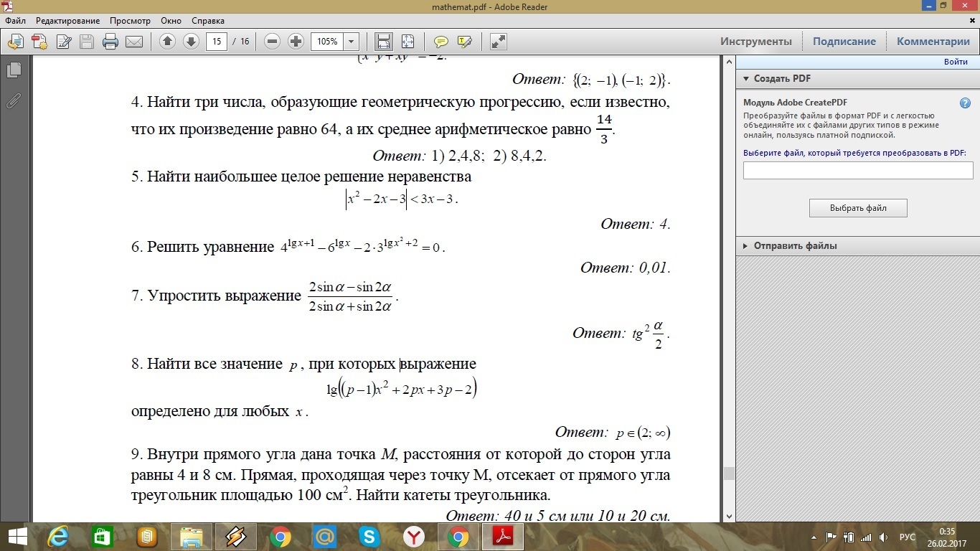The width and height of the screenshot is (980, 551).
Task: Open a file using the Open icon
Action: pyautogui.click(x=15, y=41)
